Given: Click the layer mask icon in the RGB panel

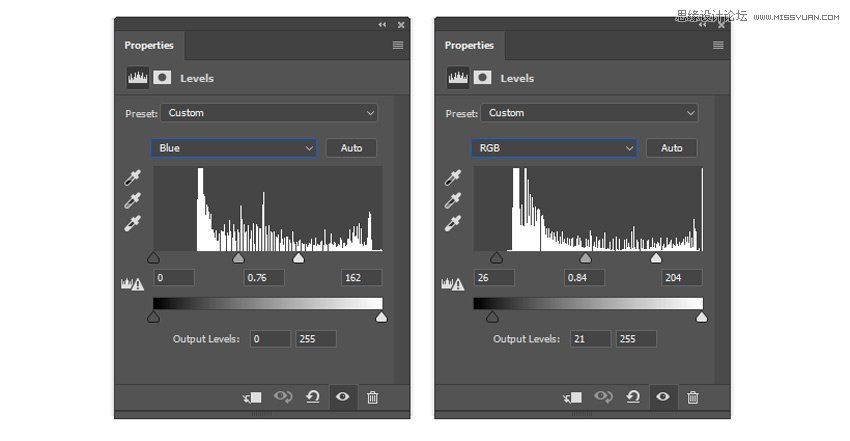Looking at the screenshot, I should pyautogui.click(x=482, y=77).
